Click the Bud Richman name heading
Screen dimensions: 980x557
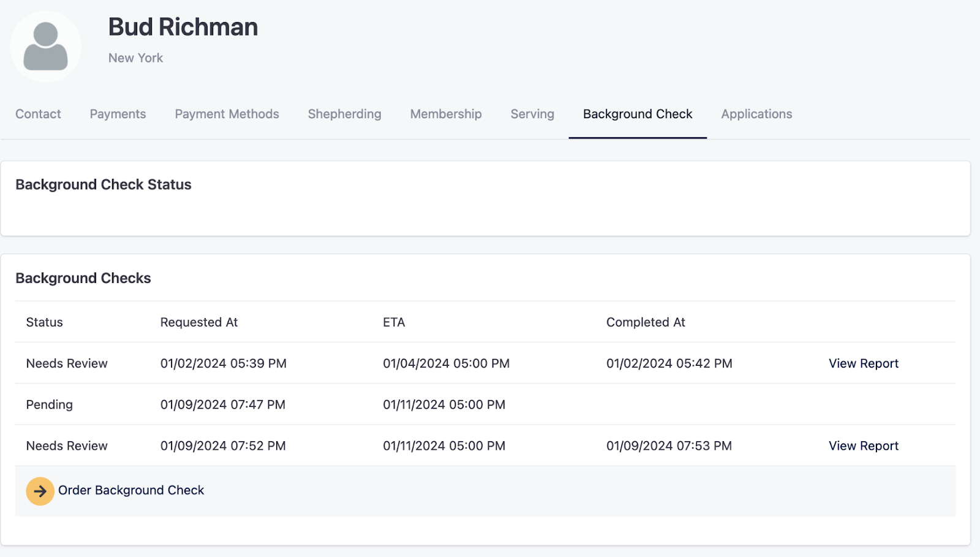point(183,27)
